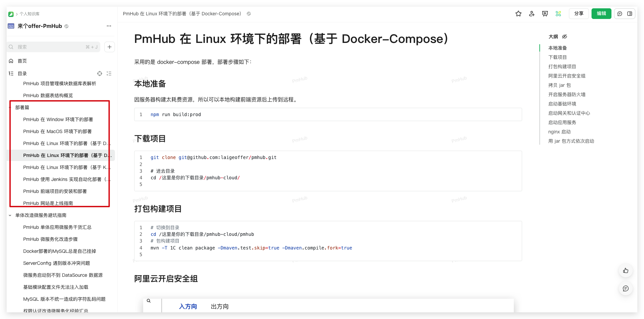Favorite this document with the star icon
Image resolution: width=644 pixels, height=319 pixels.
518,14
